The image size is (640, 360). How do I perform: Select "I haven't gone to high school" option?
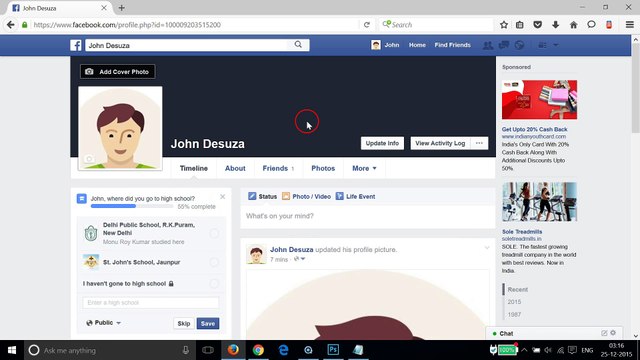pos(214,283)
